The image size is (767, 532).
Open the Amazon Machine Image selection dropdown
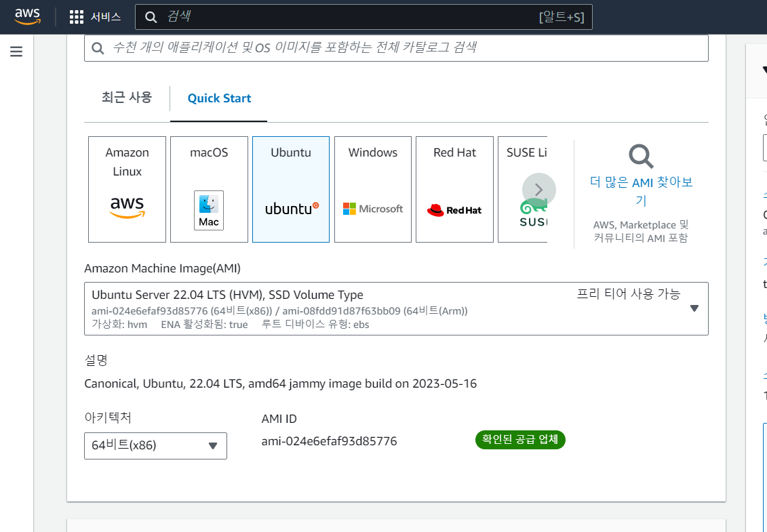pos(396,308)
